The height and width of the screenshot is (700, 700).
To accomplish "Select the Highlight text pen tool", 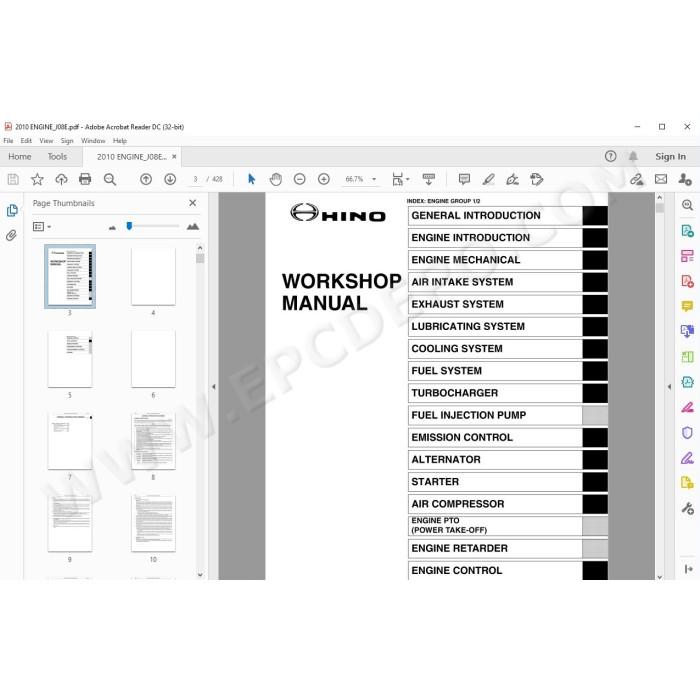I will pos(488,179).
